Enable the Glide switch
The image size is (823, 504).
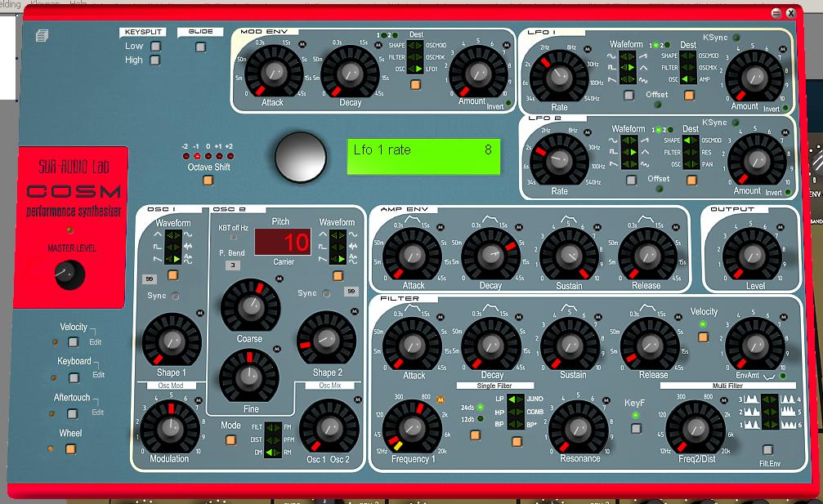[200, 47]
